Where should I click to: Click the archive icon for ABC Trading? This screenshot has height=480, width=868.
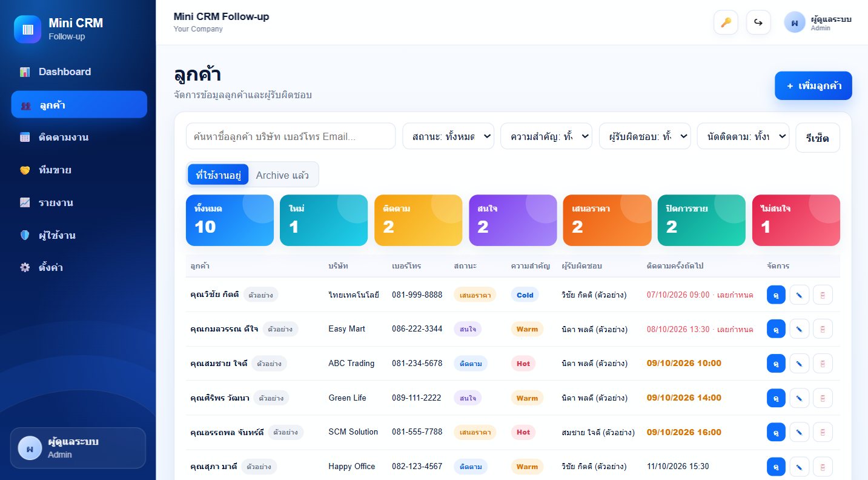click(x=823, y=364)
